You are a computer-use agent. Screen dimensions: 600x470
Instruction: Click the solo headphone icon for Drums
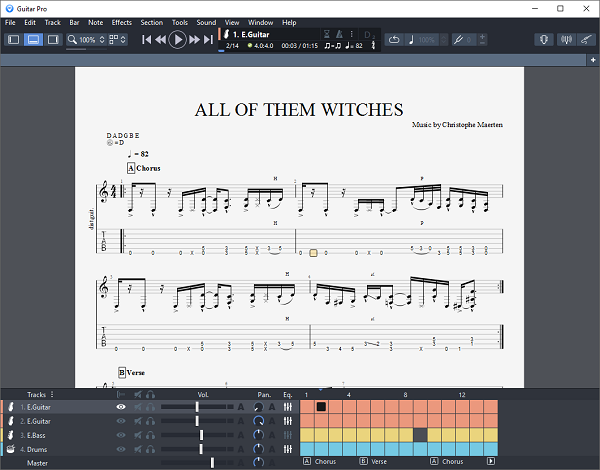tap(149, 449)
